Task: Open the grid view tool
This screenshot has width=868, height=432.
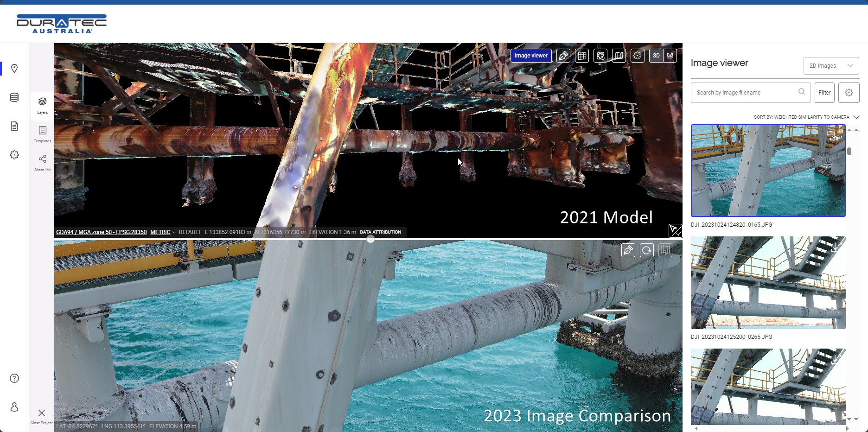Action: point(582,56)
